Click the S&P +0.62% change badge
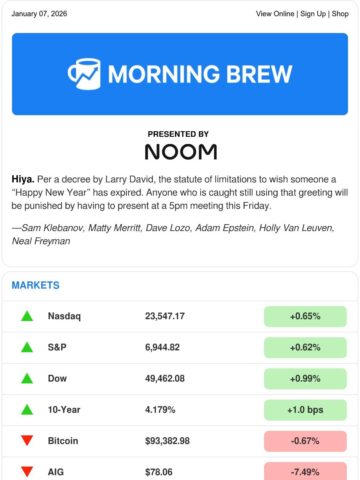The width and height of the screenshot is (360, 480). [x=305, y=347]
